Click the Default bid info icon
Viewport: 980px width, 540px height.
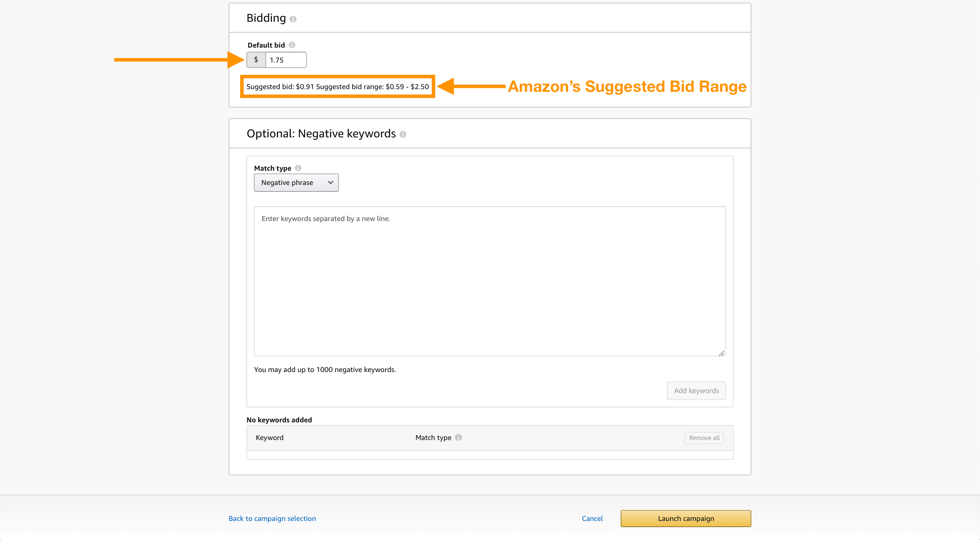tap(292, 45)
